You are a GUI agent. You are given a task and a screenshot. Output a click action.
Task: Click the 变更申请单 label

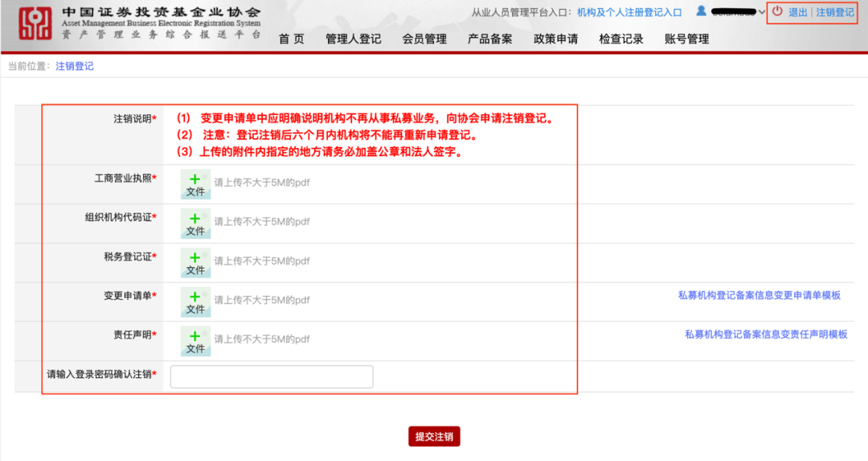130,295
